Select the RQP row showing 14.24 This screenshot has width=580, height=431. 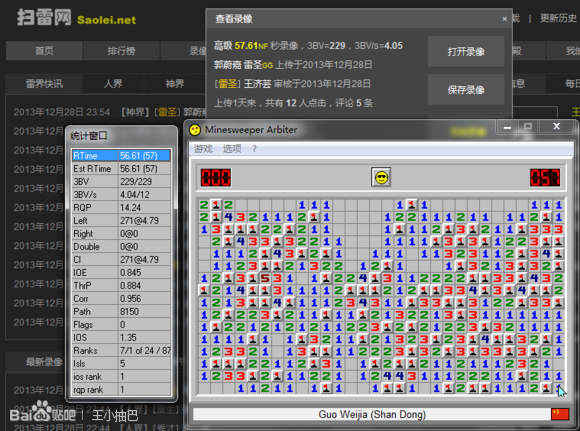(121, 208)
